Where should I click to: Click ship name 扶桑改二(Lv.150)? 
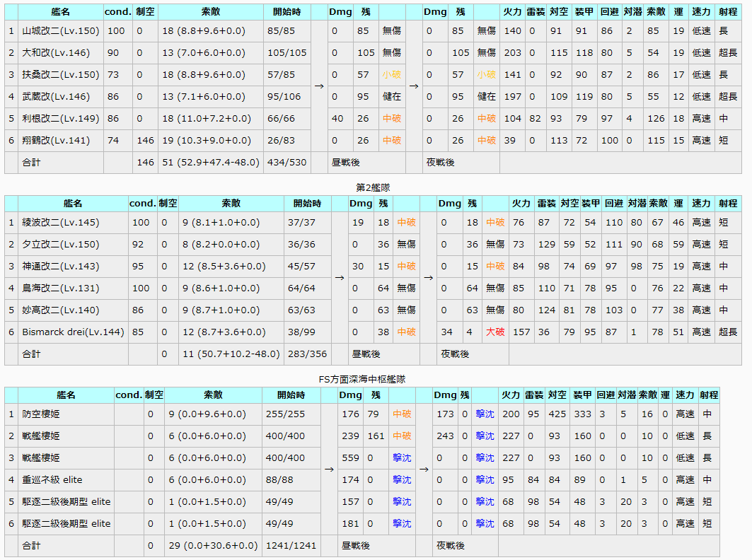[x=60, y=75]
